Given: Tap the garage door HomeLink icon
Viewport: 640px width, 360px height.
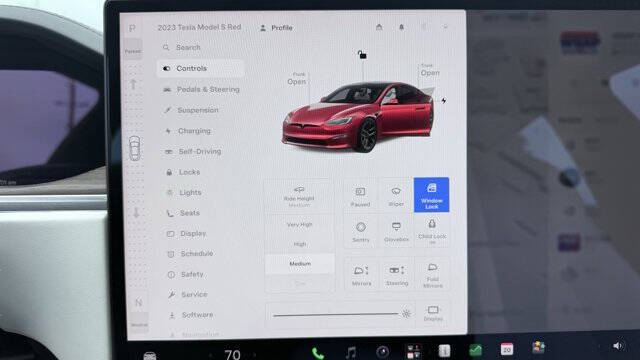Looking at the screenshot, I should pos(379,27).
